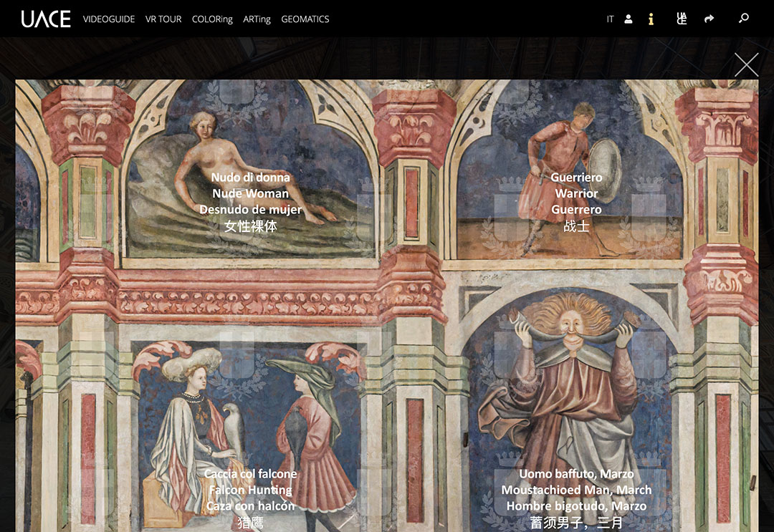The width and height of the screenshot is (774, 532).
Task: Click the yellow information icon
Action: click(x=651, y=19)
